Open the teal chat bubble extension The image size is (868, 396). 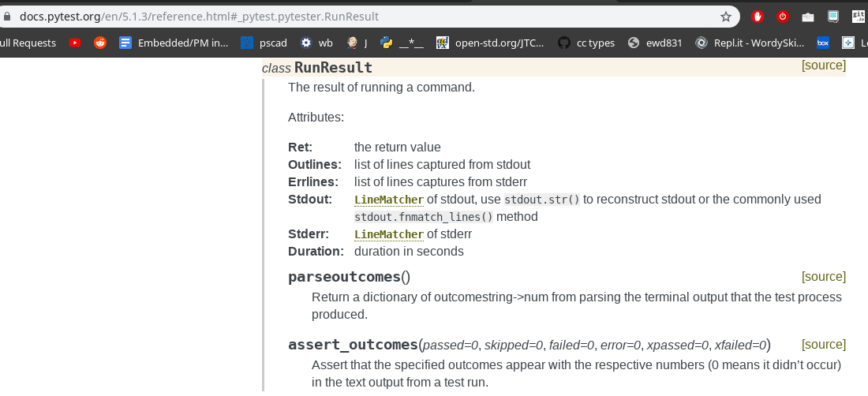[833, 17]
